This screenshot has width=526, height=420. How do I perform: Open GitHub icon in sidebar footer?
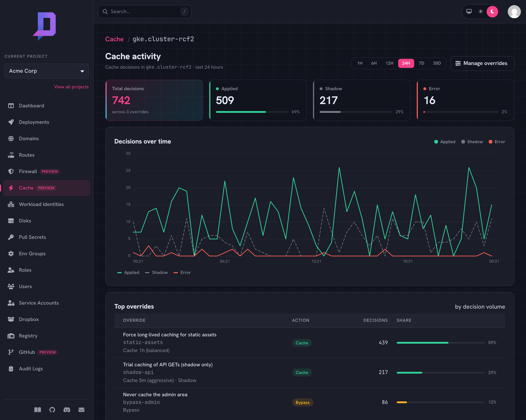coord(52,410)
